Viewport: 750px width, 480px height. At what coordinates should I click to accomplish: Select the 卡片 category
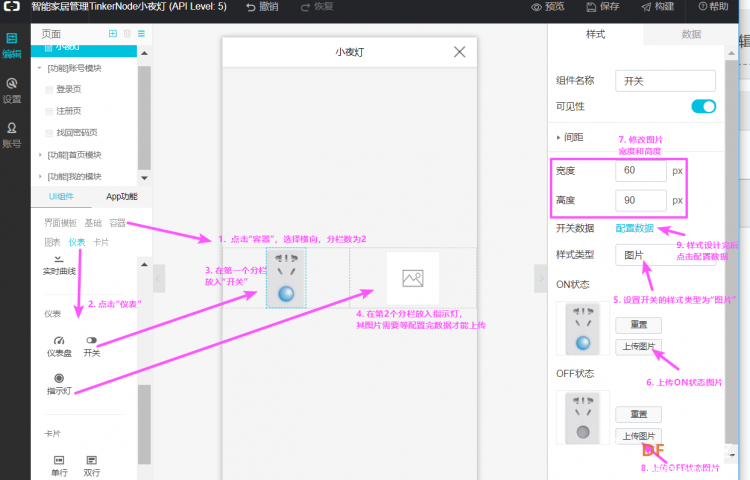click(100, 242)
